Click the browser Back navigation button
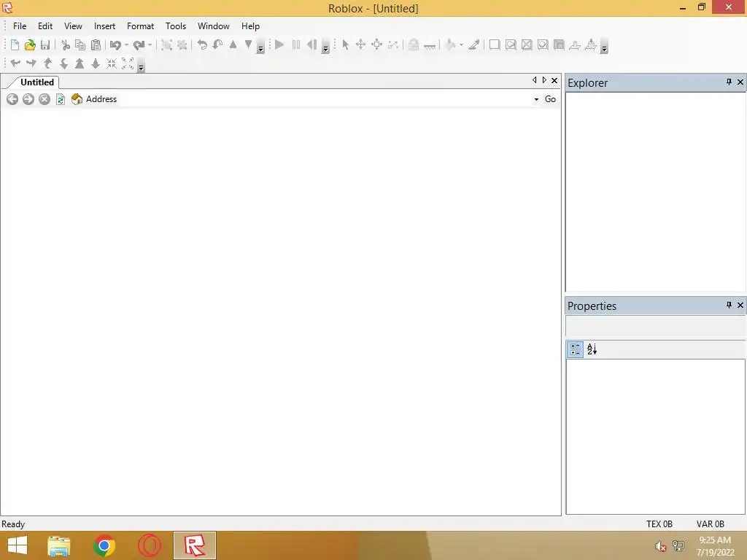The height and width of the screenshot is (560, 747). click(x=12, y=99)
